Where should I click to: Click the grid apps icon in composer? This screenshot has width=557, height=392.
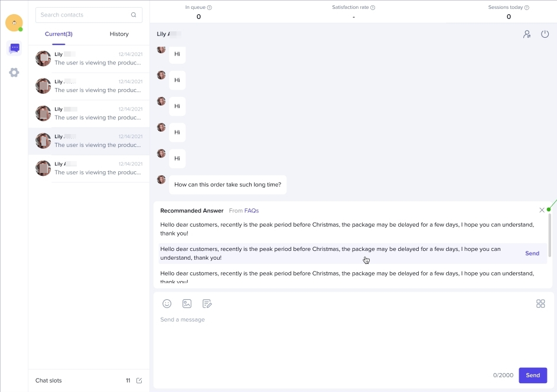tap(540, 303)
